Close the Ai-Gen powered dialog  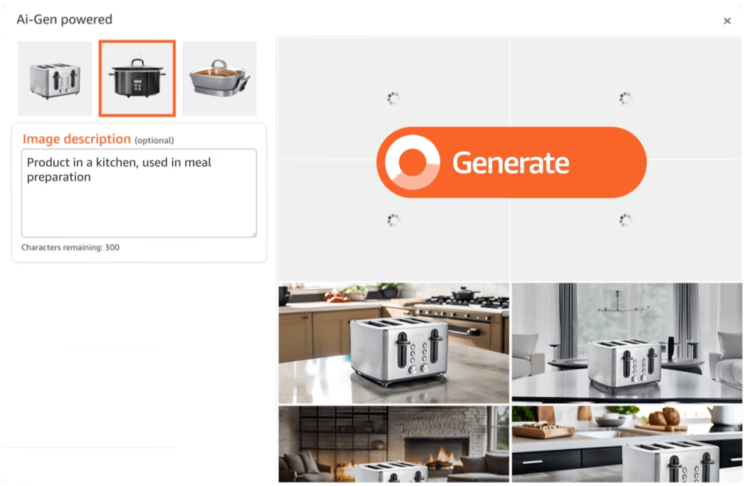coord(727,21)
